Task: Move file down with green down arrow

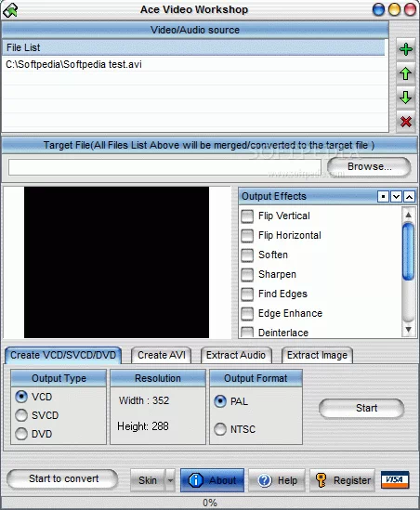Action: click(x=406, y=98)
